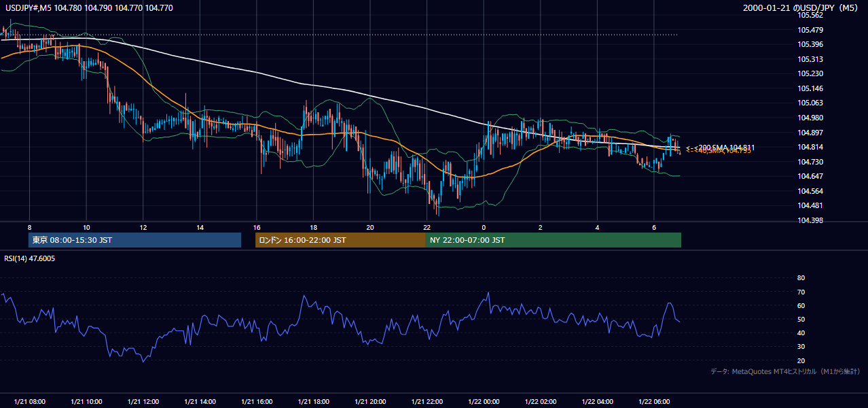Click the hour 20 label under the price chart
The width and height of the screenshot is (868, 408).
coord(370,227)
